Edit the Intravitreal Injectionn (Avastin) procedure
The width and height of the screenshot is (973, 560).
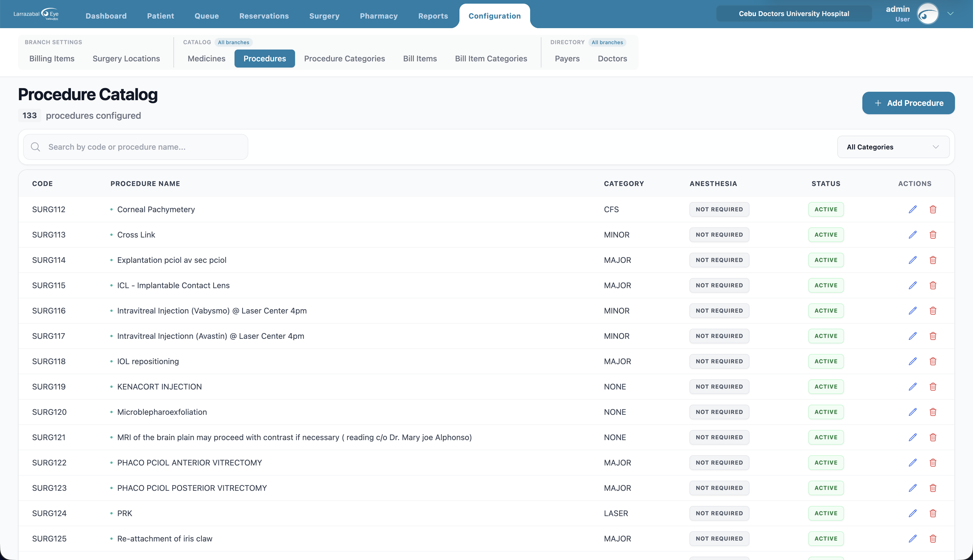[912, 336]
